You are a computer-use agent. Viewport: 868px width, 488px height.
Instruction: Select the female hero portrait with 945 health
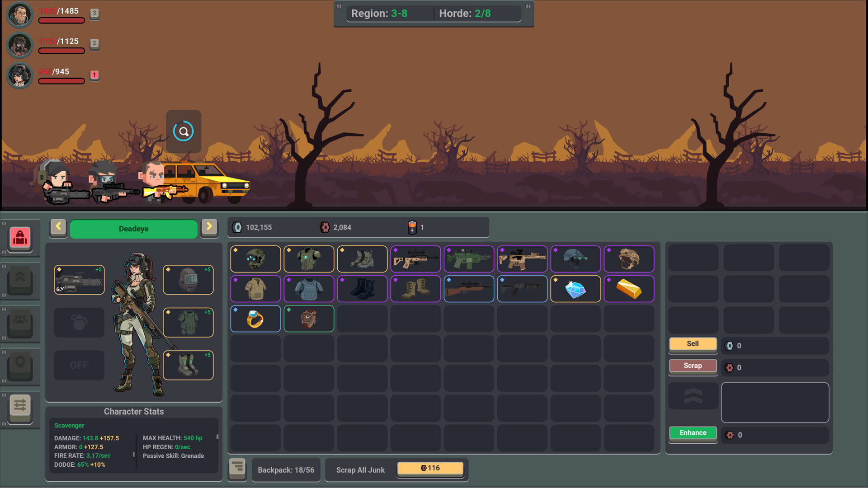tap(20, 75)
